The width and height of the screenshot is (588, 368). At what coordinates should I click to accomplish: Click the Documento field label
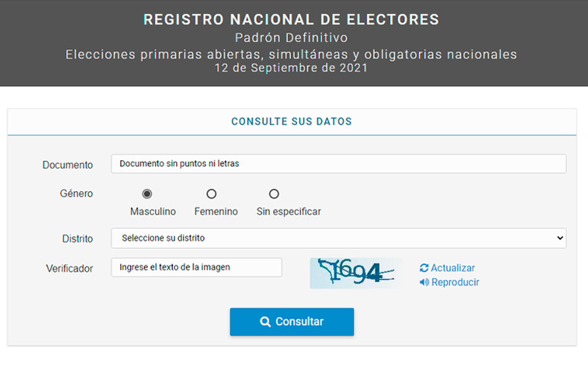point(67,165)
